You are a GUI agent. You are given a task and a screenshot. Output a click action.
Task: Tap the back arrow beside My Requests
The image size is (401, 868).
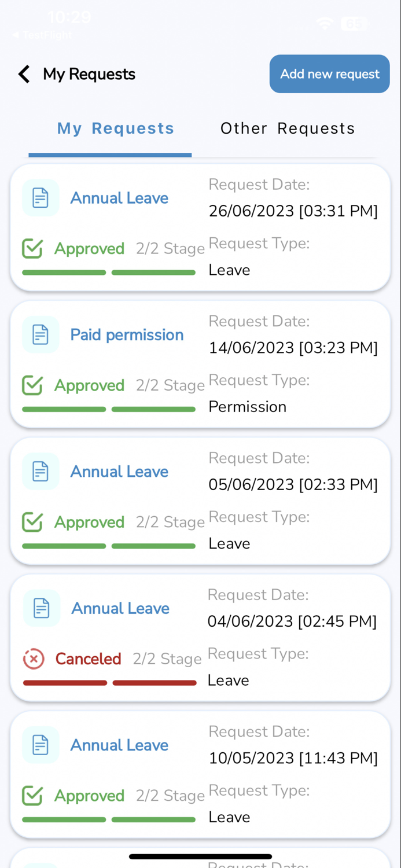(24, 74)
